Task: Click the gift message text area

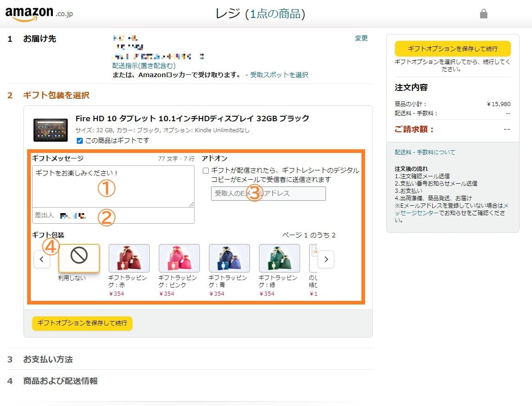Action: 113,186
